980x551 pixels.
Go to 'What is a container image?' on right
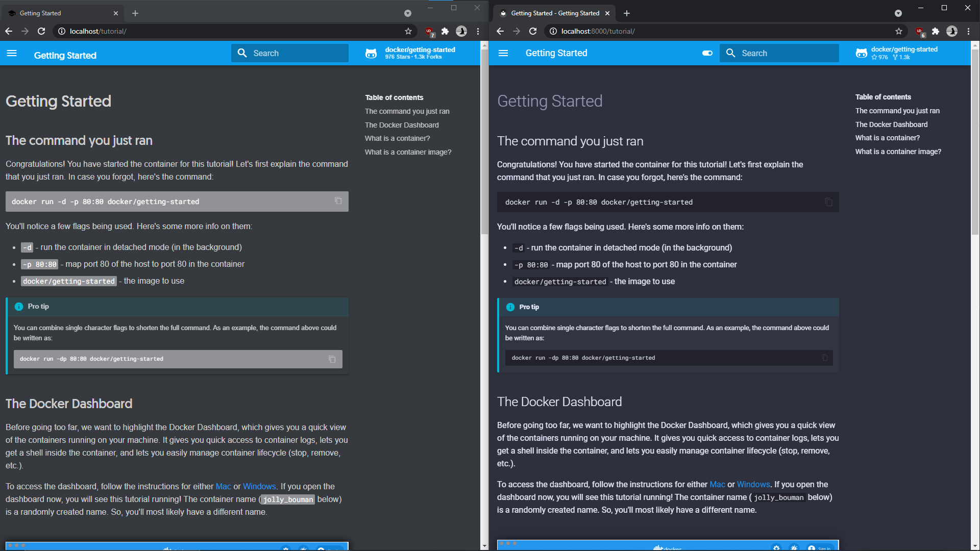(898, 152)
